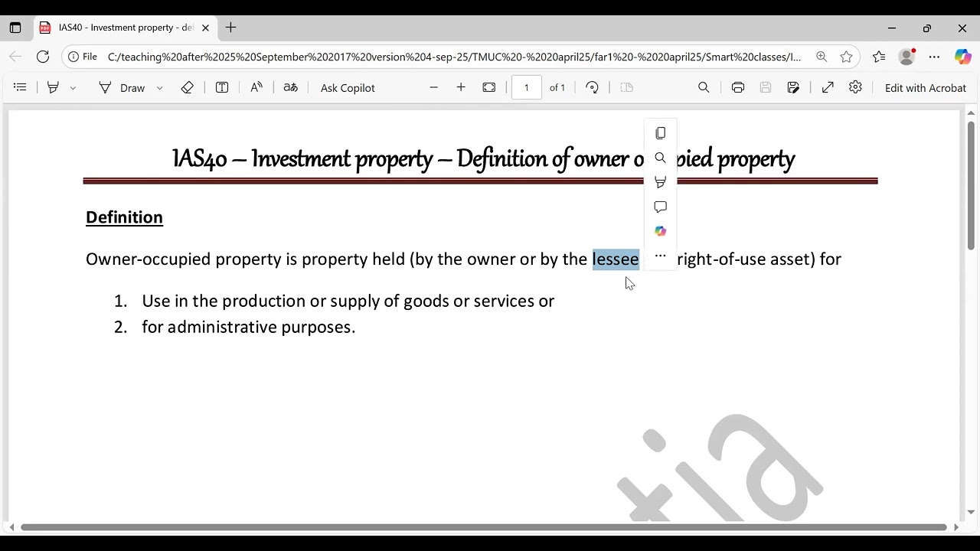Restore down the browser window
Screen dimensions: 980x551
point(927,28)
